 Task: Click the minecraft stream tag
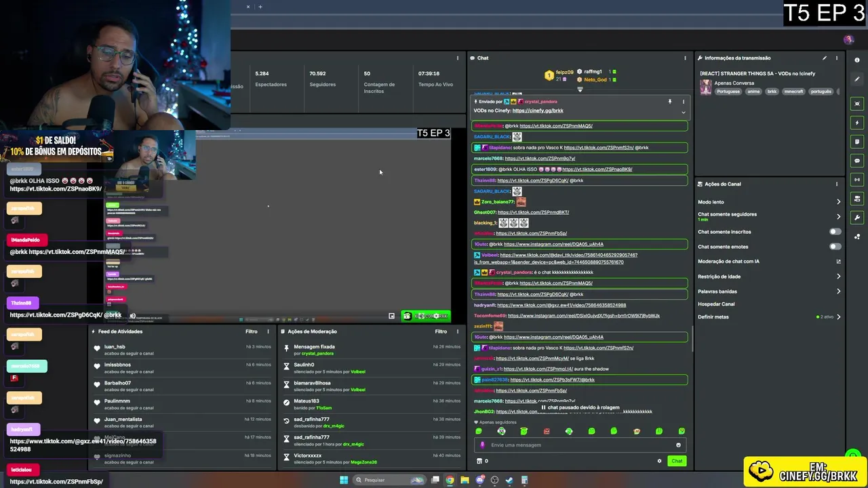793,91
